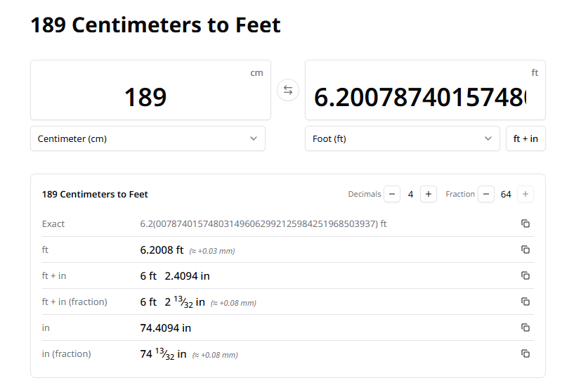Image resolution: width=588 pixels, height=383 pixels.
Task: Select the 6.2008 ft value
Action: click(162, 250)
